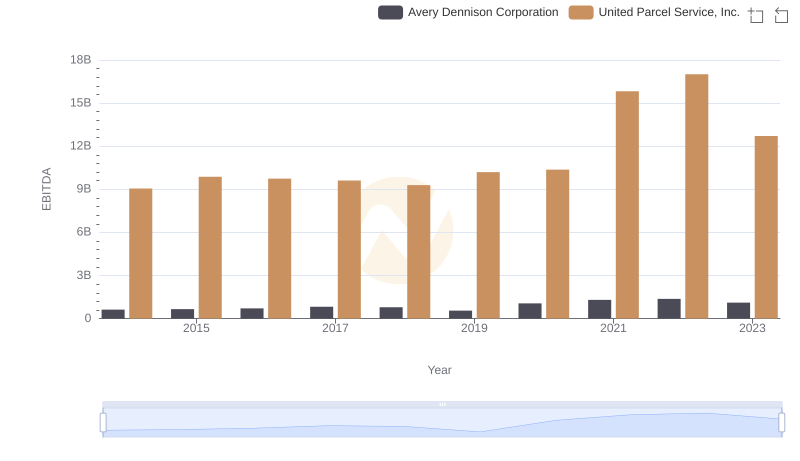Click the zoom reset icon
Image resolution: width=800 pixels, height=461 pixels.
point(781,15)
